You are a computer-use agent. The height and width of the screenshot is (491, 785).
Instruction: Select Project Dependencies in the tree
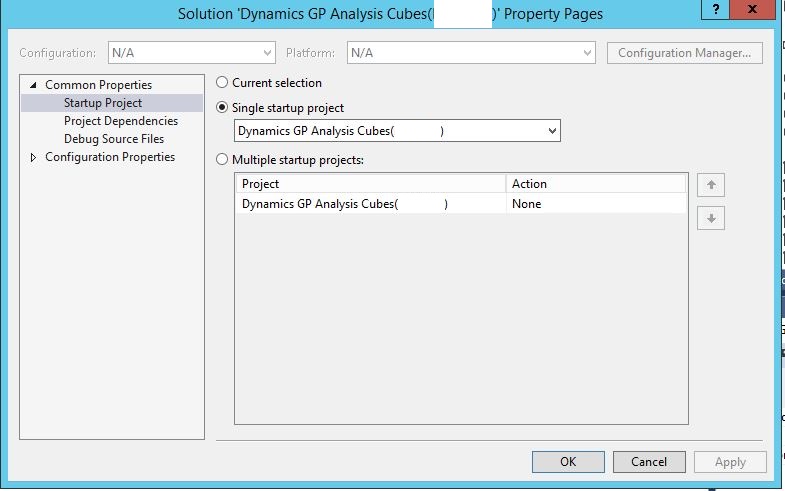(121, 121)
